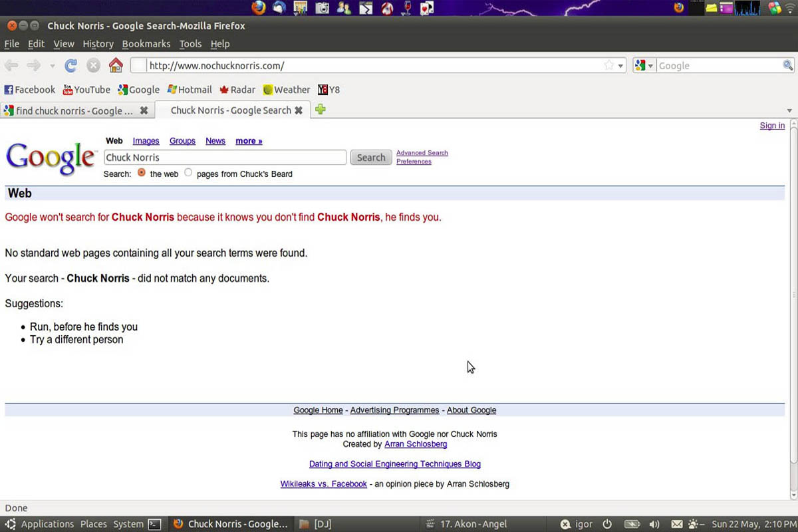Open the History menu
This screenshot has height=532, width=798.
[98, 44]
